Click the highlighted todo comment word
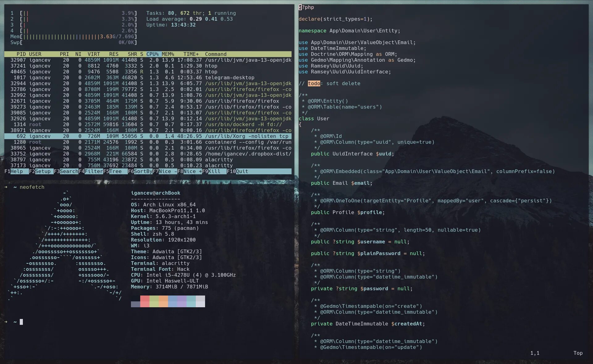The height and width of the screenshot is (364, 593). (314, 83)
